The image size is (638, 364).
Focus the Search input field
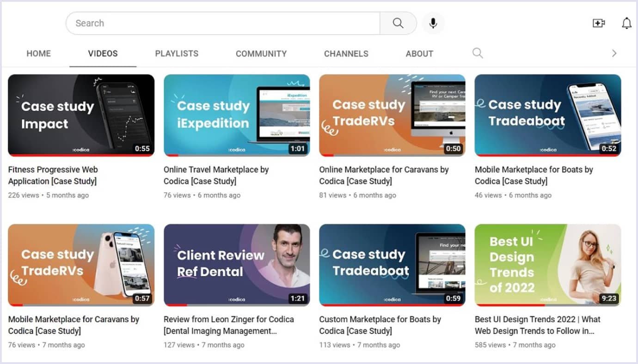223,23
